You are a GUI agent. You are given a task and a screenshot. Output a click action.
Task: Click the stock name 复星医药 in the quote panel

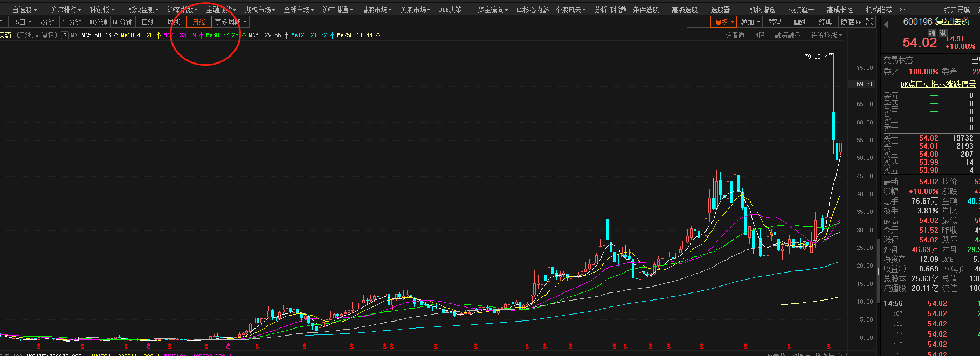pyautogui.click(x=953, y=22)
